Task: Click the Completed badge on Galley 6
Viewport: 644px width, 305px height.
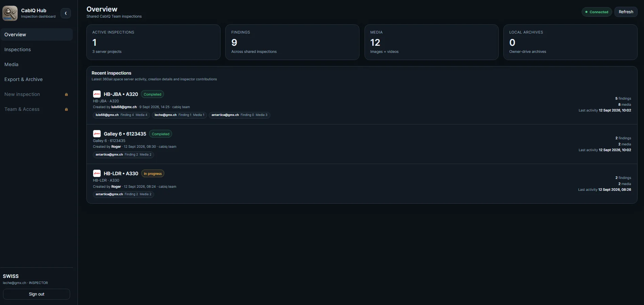Action: (x=161, y=134)
